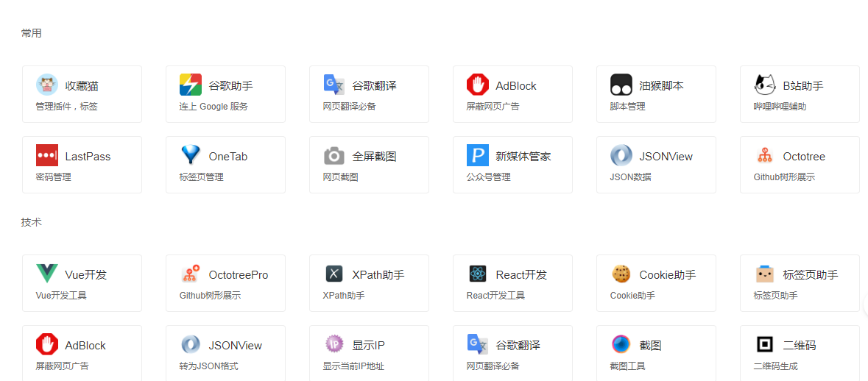Click the description 显示当前IP地址

point(353,366)
